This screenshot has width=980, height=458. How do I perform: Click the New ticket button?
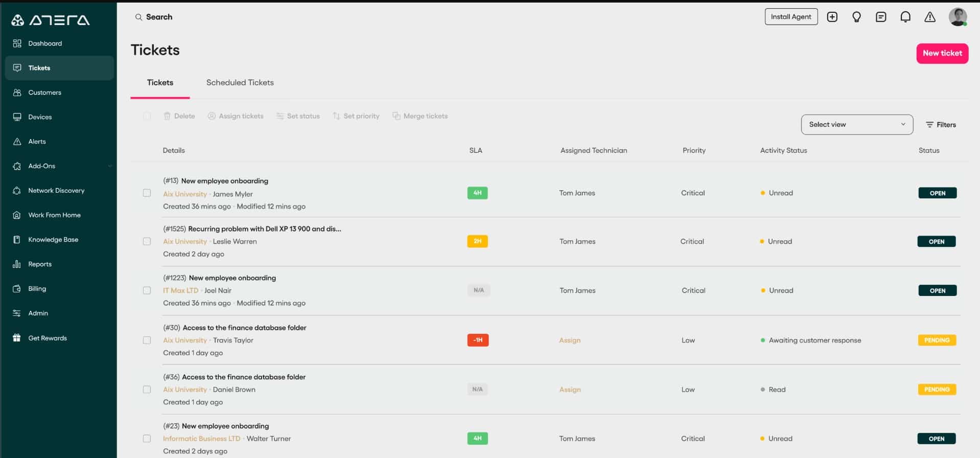pyautogui.click(x=942, y=53)
